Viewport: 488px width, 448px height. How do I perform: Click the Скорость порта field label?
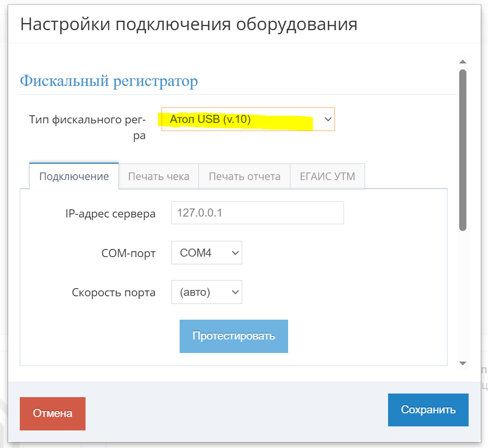(x=113, y=293)
